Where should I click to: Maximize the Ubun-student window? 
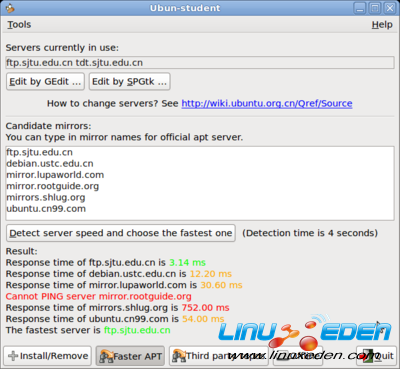coord(375,8)
